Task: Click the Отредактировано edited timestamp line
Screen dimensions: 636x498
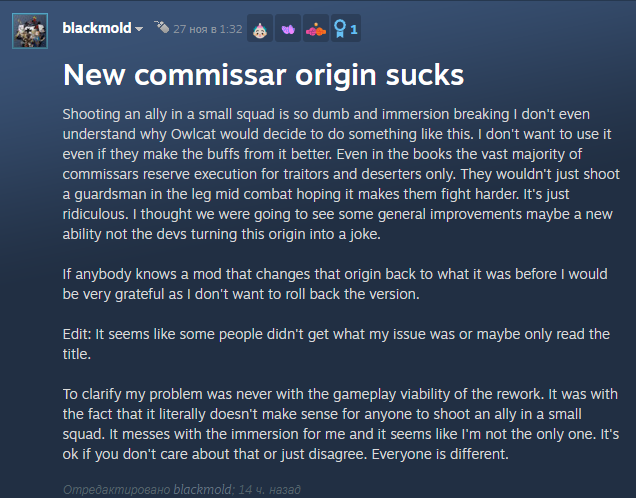Action: point(162,490)
